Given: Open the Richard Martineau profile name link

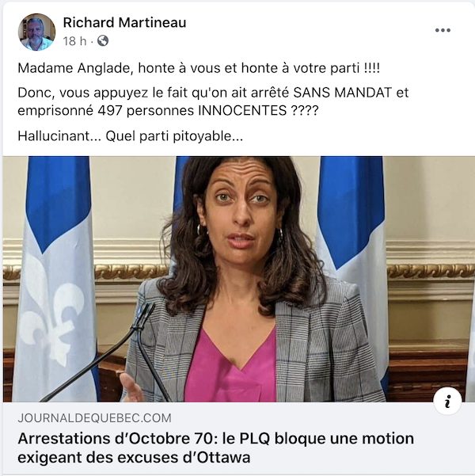Looking at the screenshot, I should pos(124,22).
